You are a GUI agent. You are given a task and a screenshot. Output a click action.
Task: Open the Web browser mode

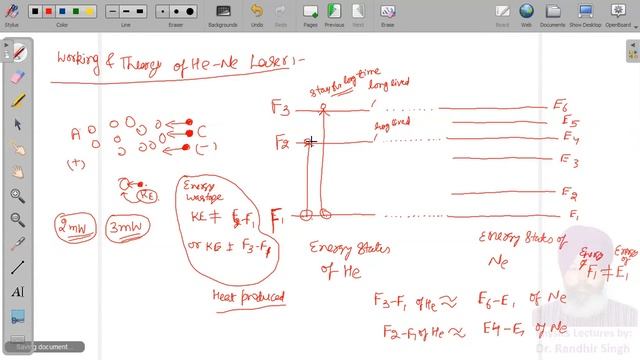(527, 15)
